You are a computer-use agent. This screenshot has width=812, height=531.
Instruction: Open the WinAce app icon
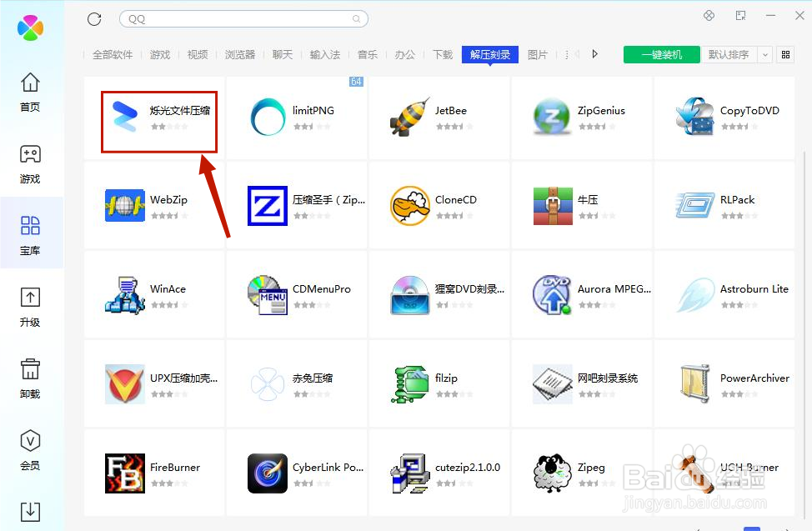(x=125, y=295)
